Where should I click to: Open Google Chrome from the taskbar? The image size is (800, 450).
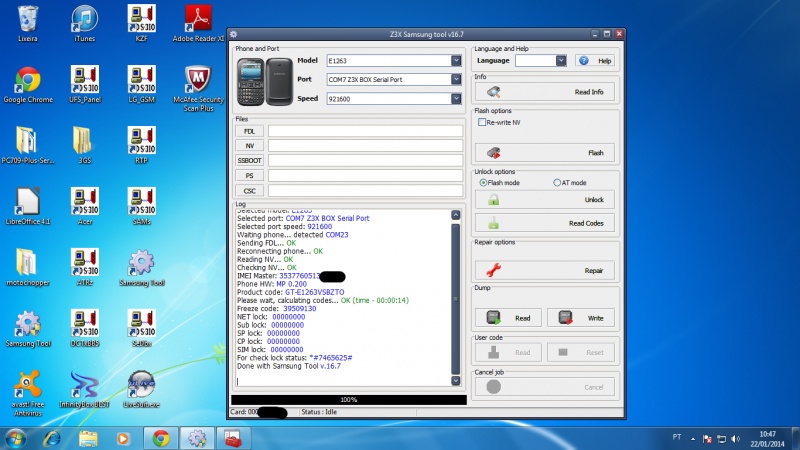tap(159, 437)
